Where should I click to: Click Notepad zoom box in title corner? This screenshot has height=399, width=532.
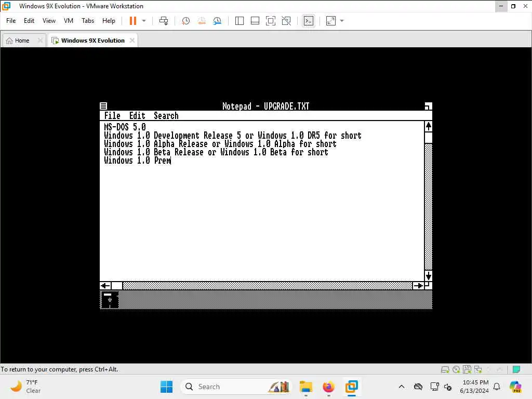428,106
